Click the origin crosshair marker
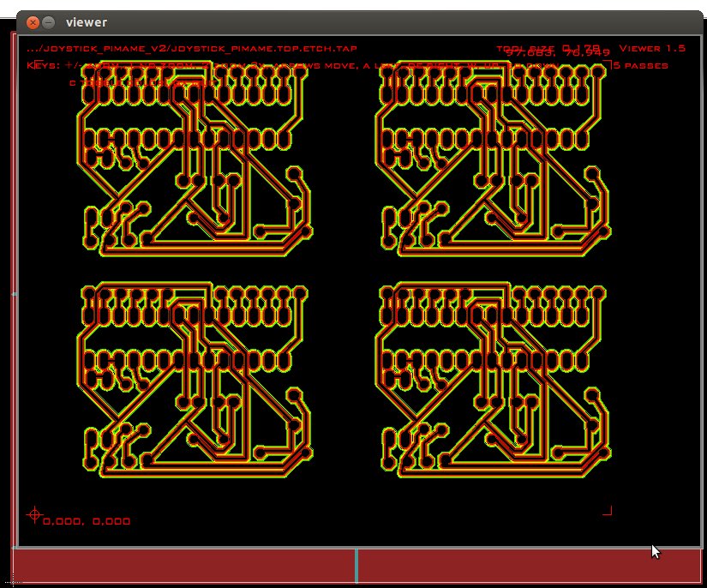The height and width of the screenshot is (588, 707). [34, 514]
